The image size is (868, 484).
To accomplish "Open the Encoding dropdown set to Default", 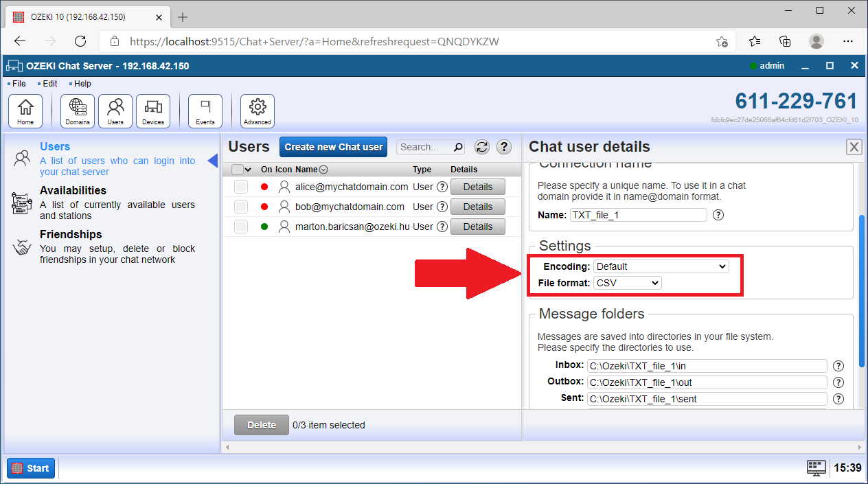I will tap(661, 266).
